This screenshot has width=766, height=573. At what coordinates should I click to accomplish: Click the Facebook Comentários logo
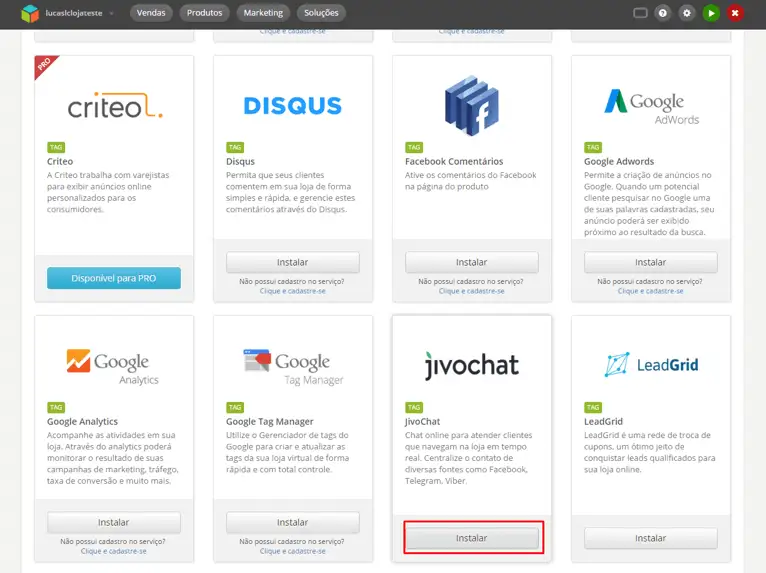[471, 106]
